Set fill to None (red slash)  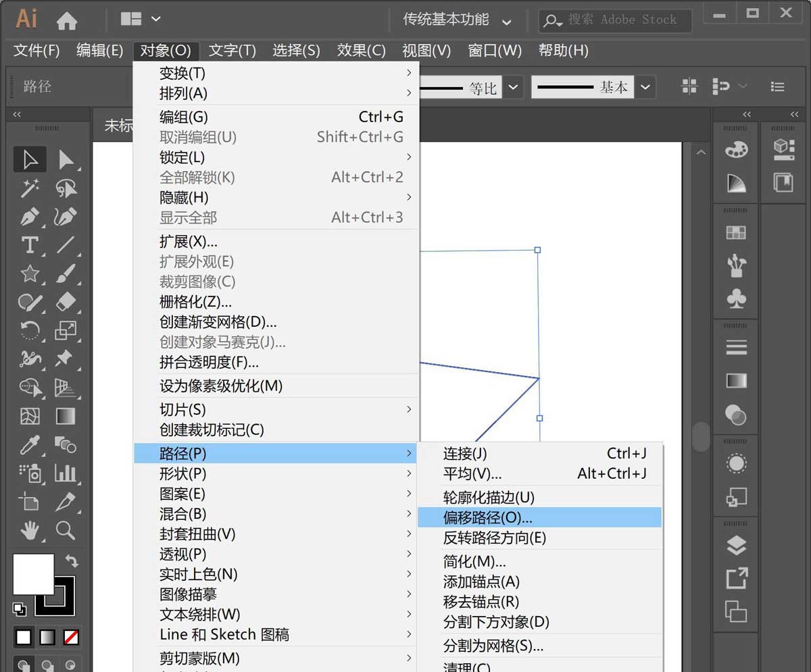pyautogui.click(x=71, y=637)
